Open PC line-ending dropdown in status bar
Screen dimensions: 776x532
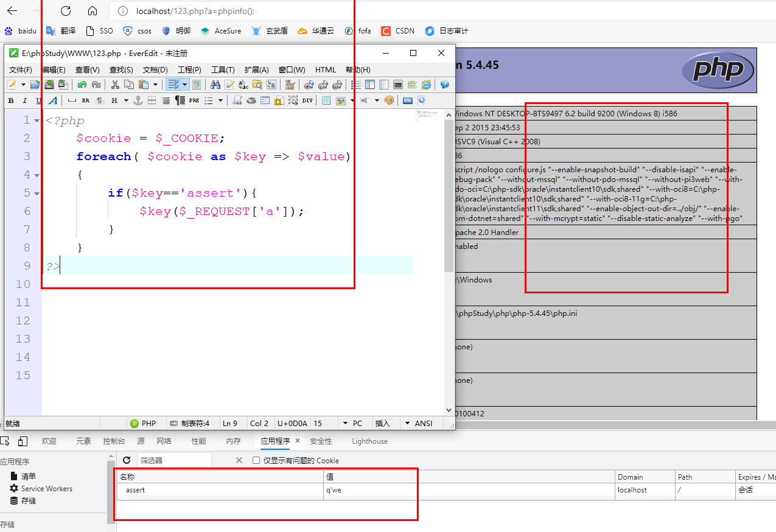tap(345, 423)
